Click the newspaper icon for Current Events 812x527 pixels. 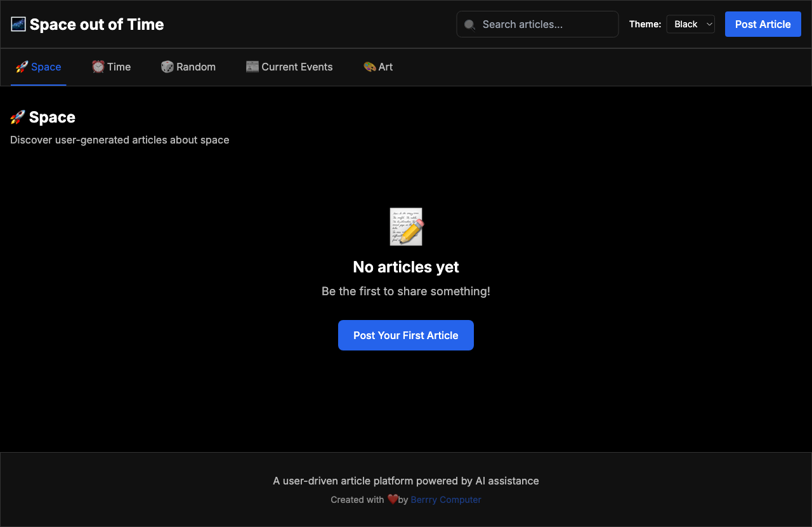[252, 67]
